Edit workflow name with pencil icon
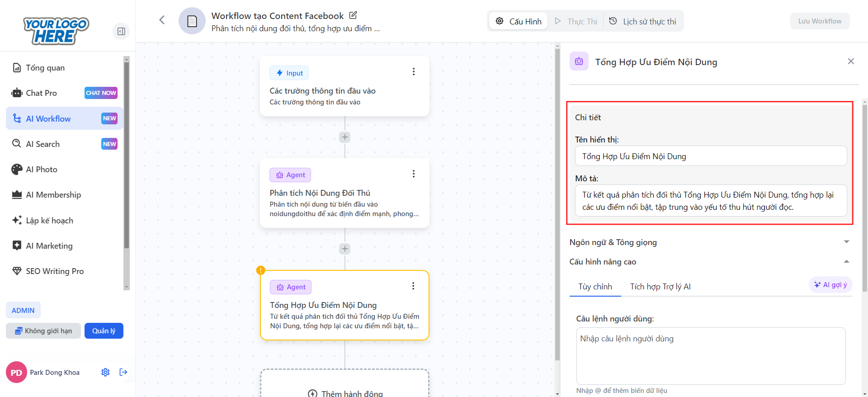868x397 pixels. (x=353, y=15)
